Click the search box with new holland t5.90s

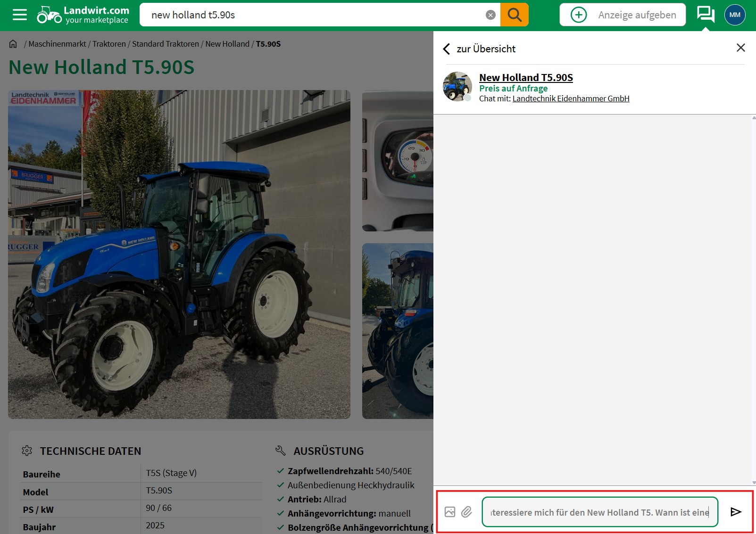click(x=311, y=15)
